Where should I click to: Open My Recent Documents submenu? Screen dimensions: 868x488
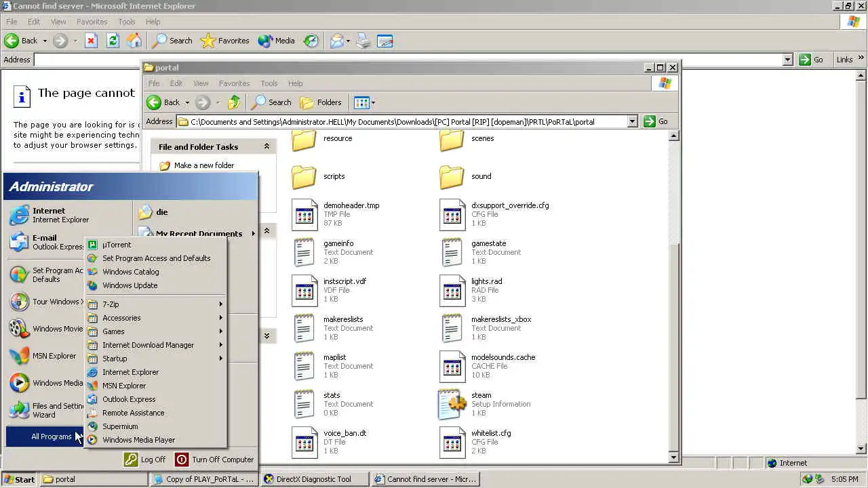(x=197, y=233)
